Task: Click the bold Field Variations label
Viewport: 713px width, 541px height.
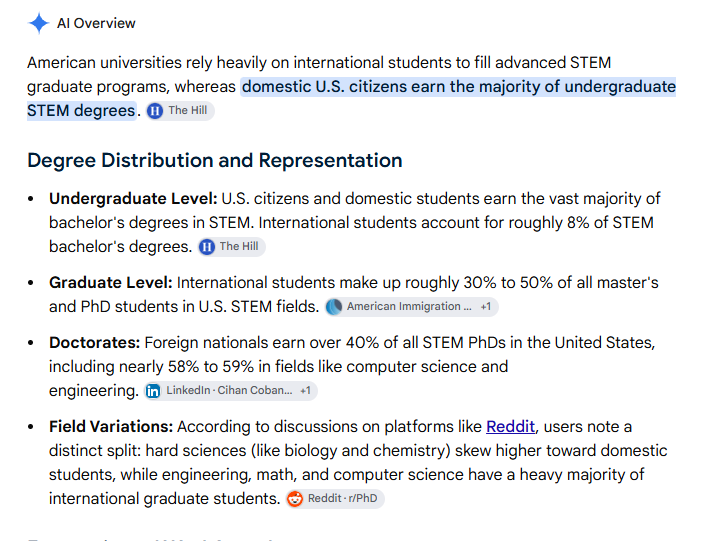Action: tap(111, 427)
